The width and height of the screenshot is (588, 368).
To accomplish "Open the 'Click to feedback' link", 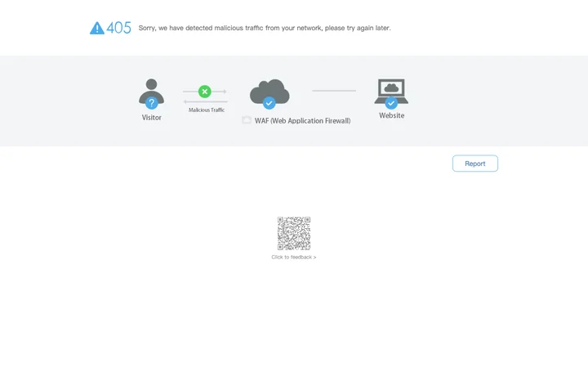I will 294,258.
